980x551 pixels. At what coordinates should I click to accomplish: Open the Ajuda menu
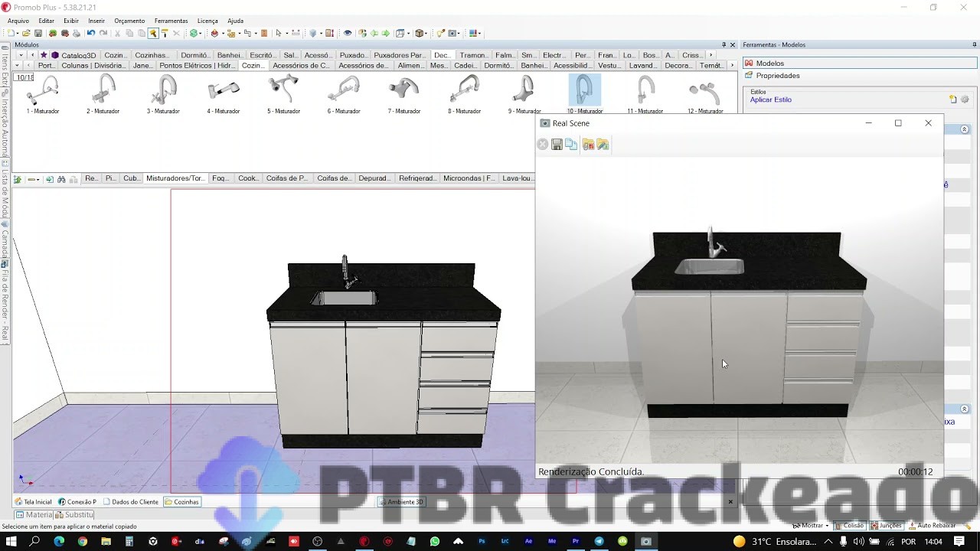236,21
